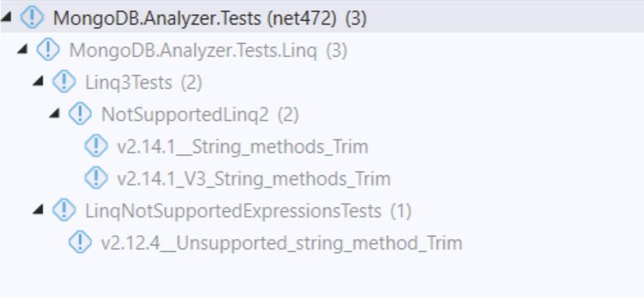Select the MongoDB.Analyzer.Tests.Linq namespace label
The width and height of the screenshot is (644, 298).
192,50
